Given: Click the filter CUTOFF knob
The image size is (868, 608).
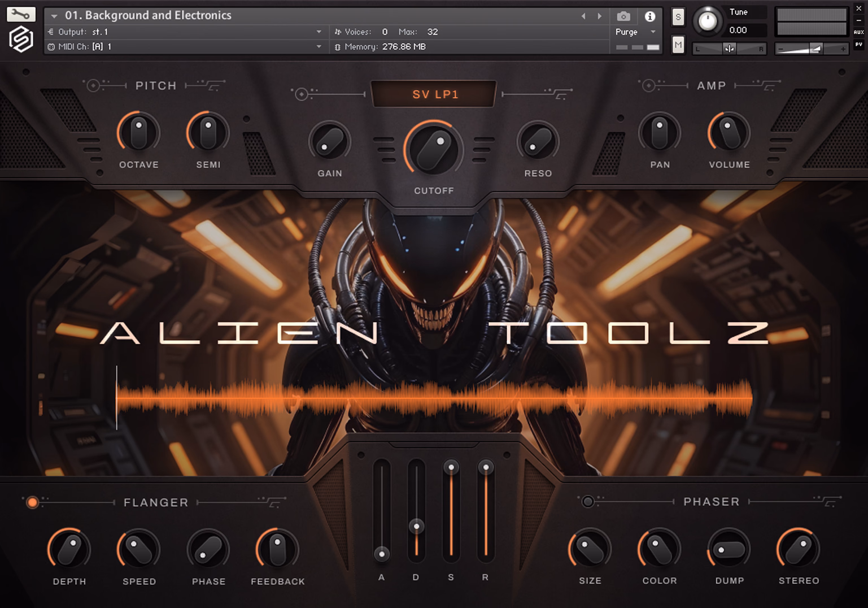Looking at the screenshot, I should pos(434,149).
